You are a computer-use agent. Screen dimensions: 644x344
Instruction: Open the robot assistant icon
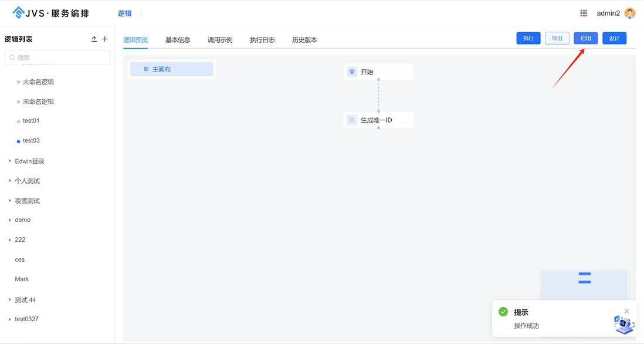(624, 324)
